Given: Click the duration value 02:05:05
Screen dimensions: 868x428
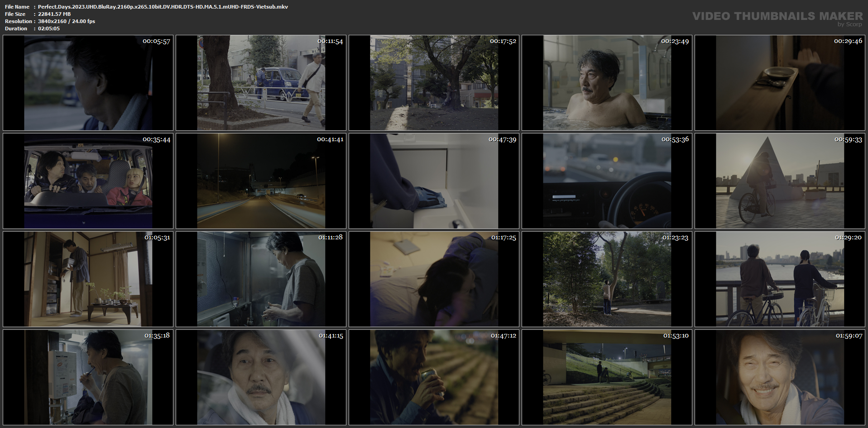Looking at the screenshot, I should (x=49, y=29).
